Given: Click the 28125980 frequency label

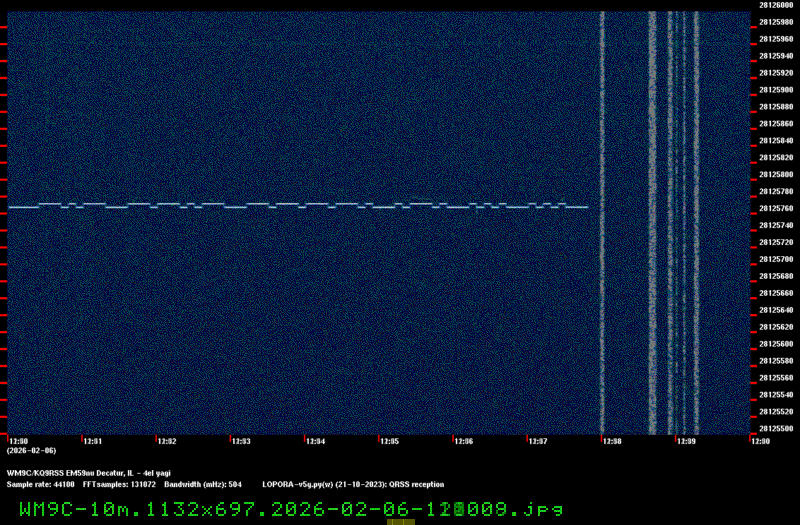Looking at the screenshot, I should 776,22.
